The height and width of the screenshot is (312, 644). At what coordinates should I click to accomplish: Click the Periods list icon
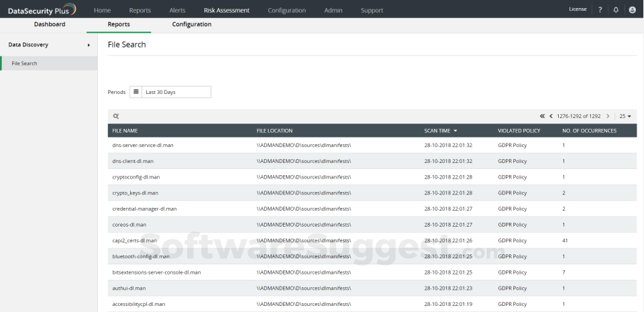click(136, 92)
